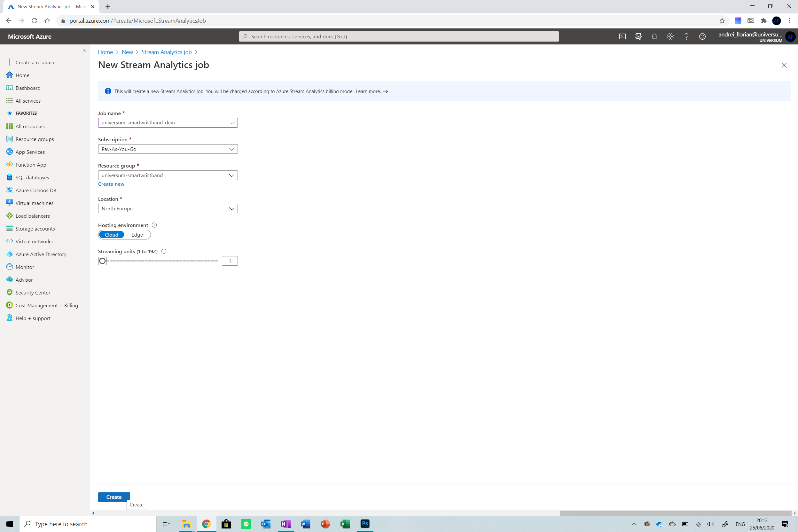The height and width of the screenshot is (532, 798).
Task: Select Cloud hosting environment
Action: point(111,235)
